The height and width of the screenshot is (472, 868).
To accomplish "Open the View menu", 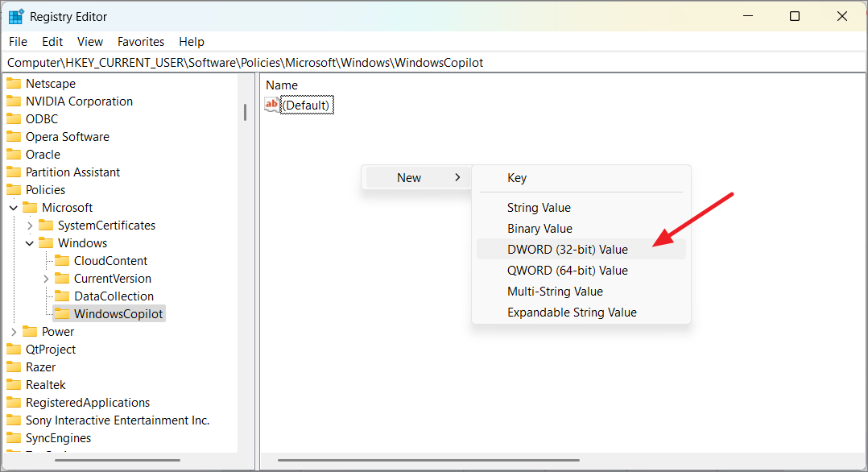I will click(x=89, y=41).
